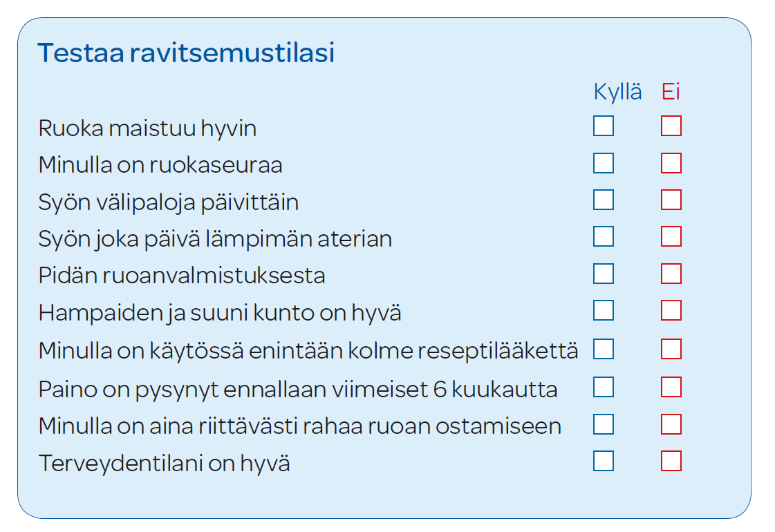The image size is (775, 532).
Task: Check Ei for riittävästi rahaa ruoan ostamiseen
Action: pos(671,424)
